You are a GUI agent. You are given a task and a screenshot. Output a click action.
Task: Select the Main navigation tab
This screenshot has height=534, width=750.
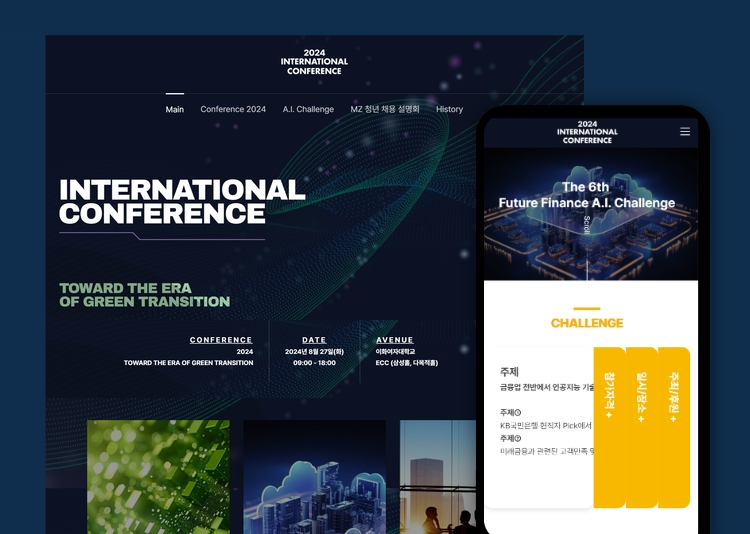pos(175,109)
